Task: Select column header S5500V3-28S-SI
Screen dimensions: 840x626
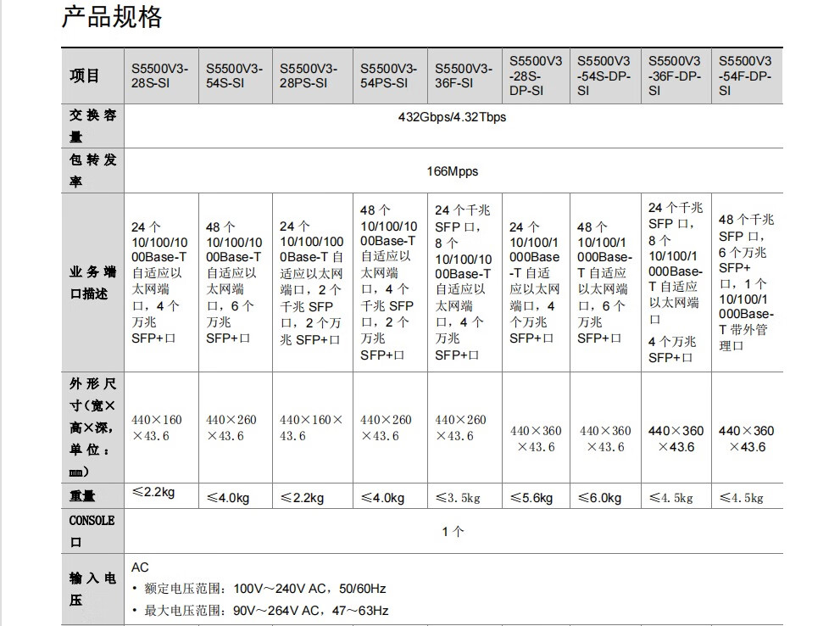Action: coord(159,76)
